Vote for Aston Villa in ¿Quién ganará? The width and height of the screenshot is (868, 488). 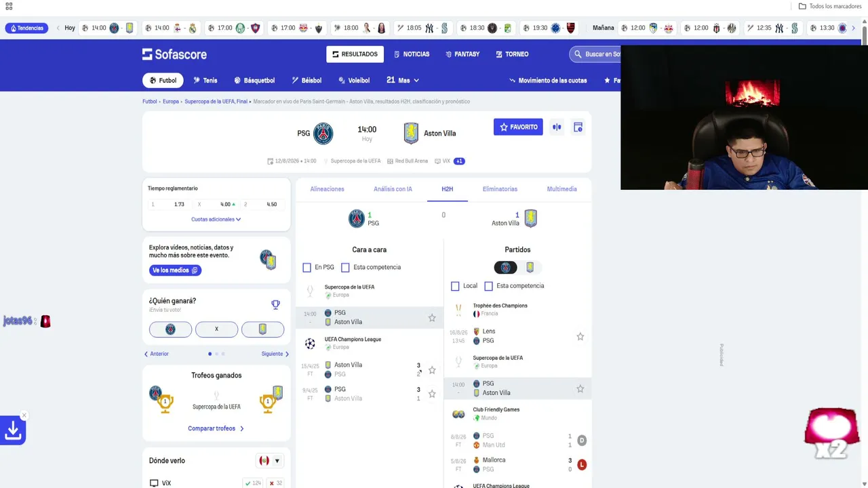click(262, 329)
